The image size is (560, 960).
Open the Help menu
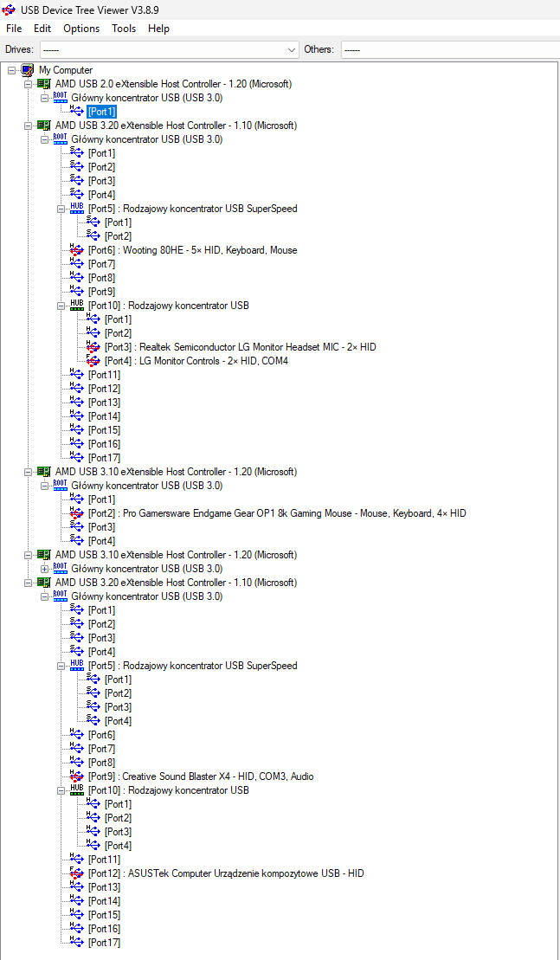coord(158,29)
